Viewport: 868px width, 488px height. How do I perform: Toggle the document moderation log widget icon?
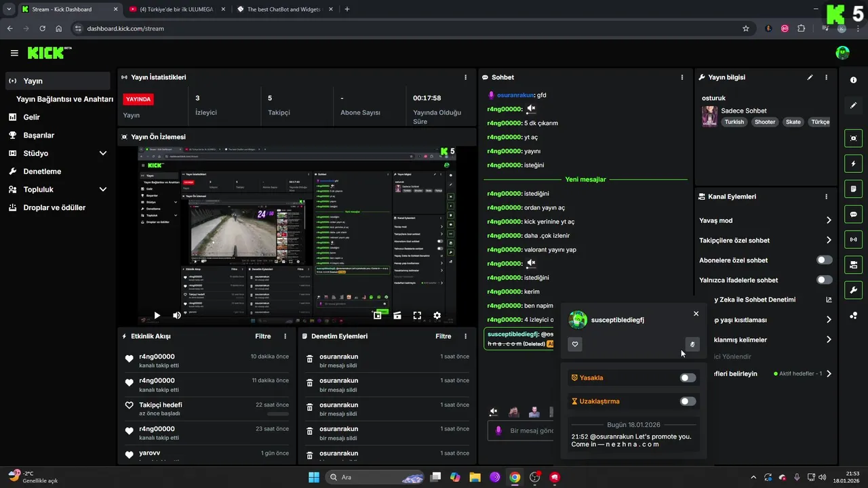[x=853, y=188]
